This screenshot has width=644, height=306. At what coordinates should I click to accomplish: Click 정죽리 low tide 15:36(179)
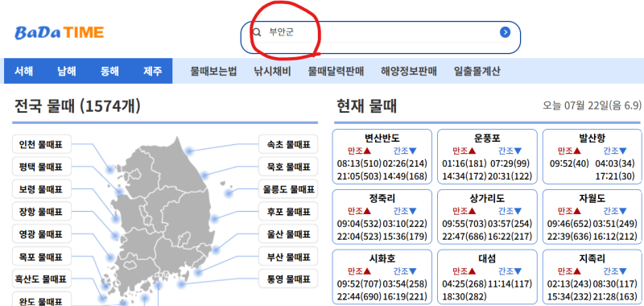[x=405, y=237]
